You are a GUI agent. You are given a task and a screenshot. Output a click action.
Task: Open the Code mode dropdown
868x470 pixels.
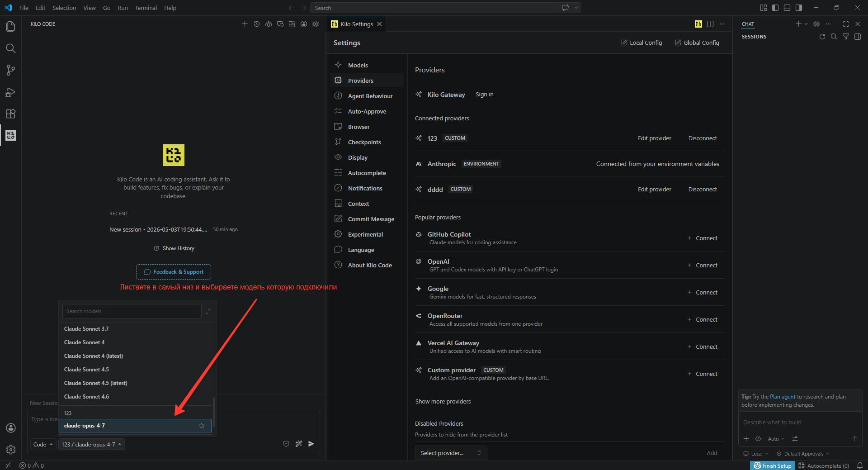(43, 444)
